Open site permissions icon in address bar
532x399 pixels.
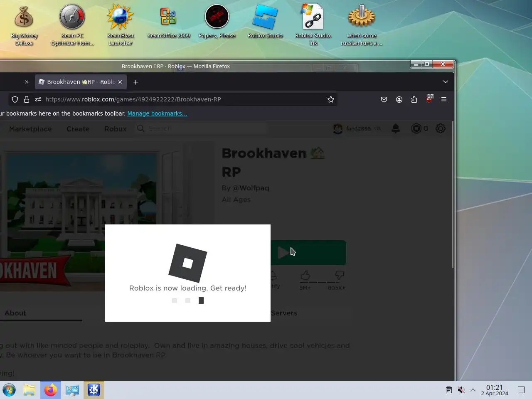coord(38,99)
